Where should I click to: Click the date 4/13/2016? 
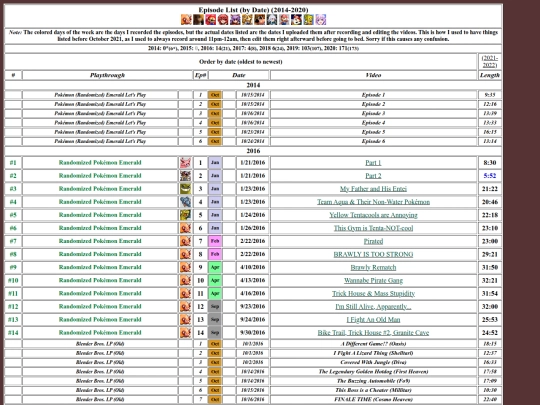pos(253,280)
